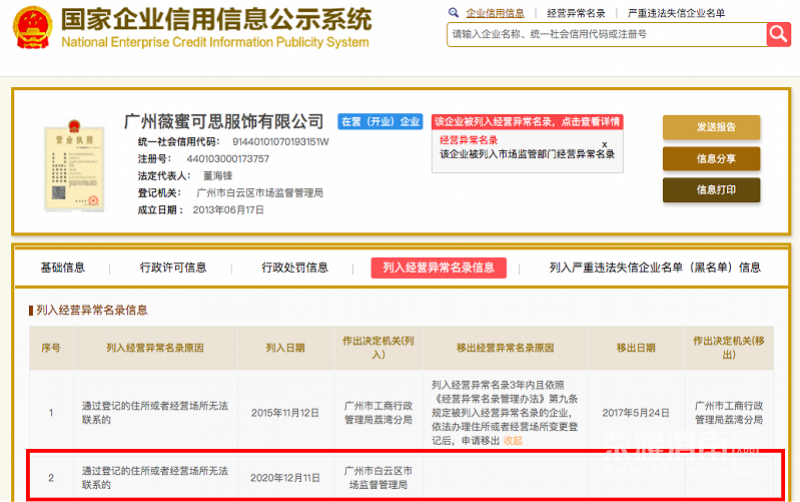The width and height of the screenshot is (800, 502).
Task: Click the 发送报告 button
Action: point(711,127)
